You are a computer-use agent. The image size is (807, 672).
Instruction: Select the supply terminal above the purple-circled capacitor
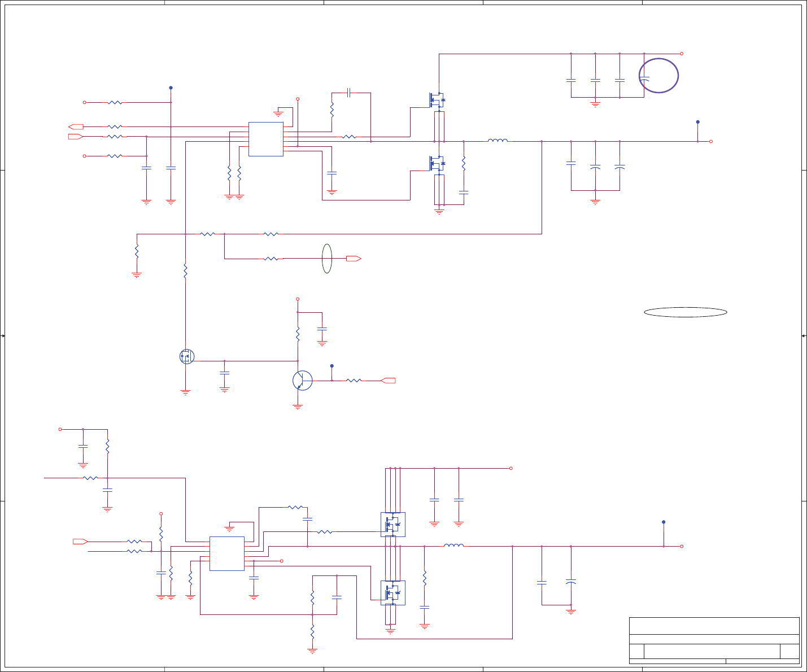tap(682, 54)
